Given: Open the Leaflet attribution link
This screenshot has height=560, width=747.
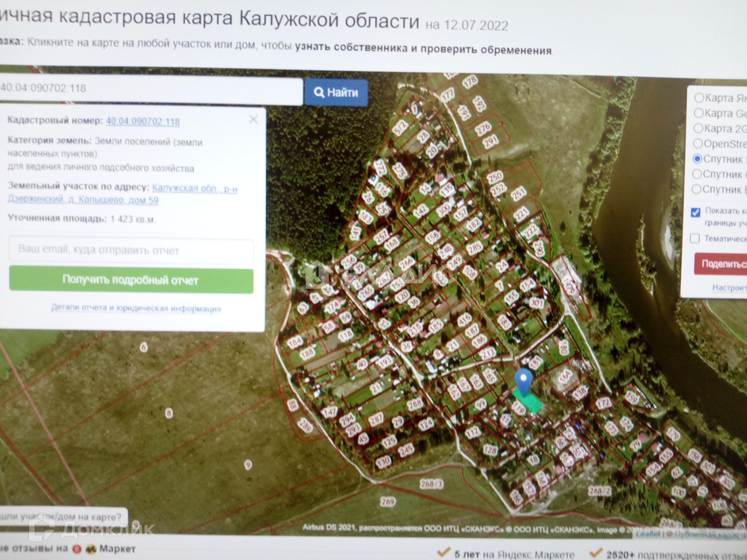Looking at the screenshot, I should click(x=648, y=533).
